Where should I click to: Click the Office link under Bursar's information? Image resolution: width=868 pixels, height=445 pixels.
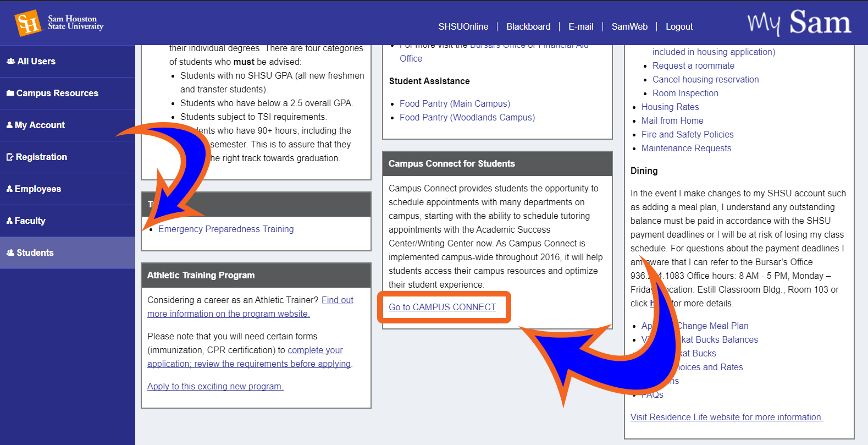[411, 58]
